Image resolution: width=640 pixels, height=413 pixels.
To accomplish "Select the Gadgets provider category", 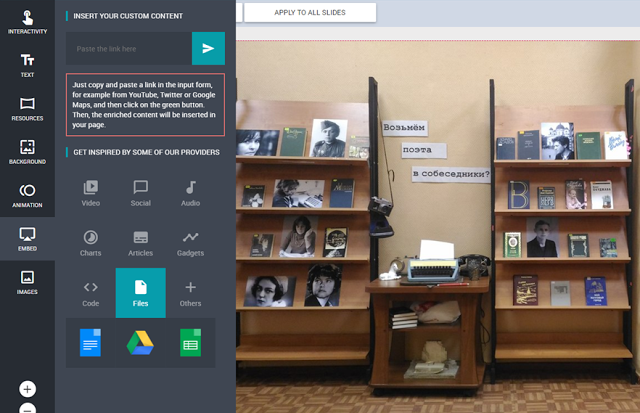I will (x=190, y=243).
